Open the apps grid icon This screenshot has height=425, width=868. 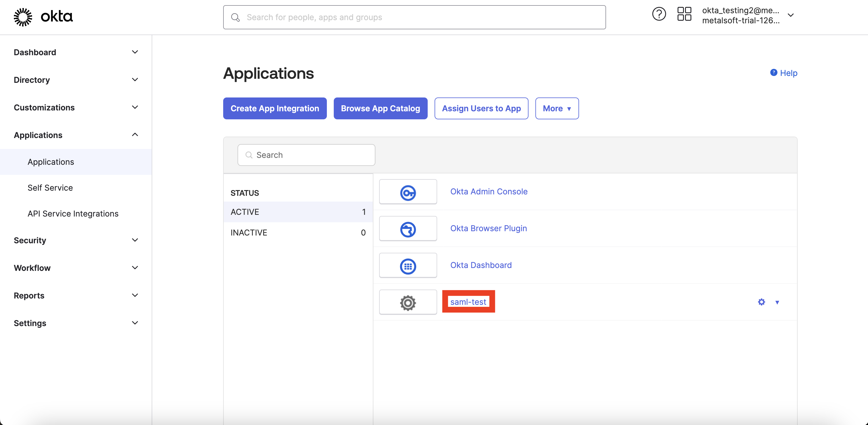pyautogui.click(x=684, y=14)
